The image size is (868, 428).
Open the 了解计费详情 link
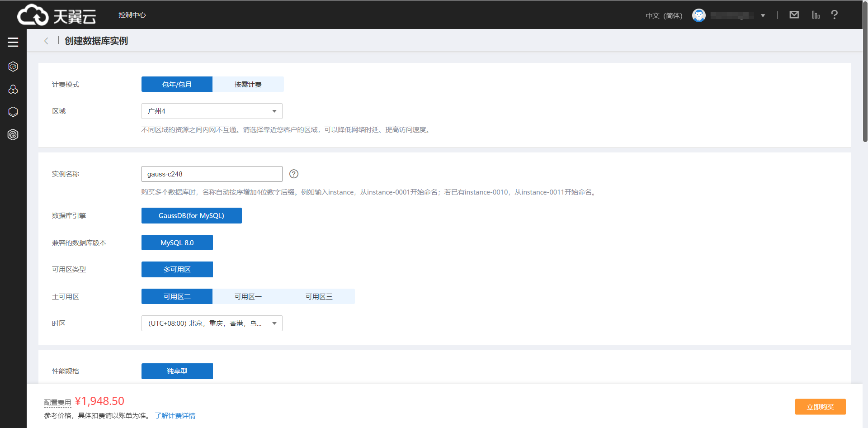click(175, 416)
